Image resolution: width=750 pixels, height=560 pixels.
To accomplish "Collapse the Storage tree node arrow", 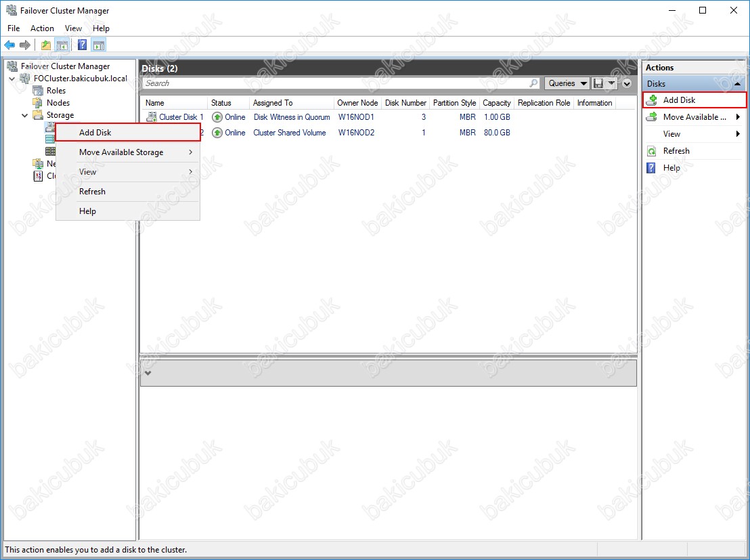I will (25, 115).
